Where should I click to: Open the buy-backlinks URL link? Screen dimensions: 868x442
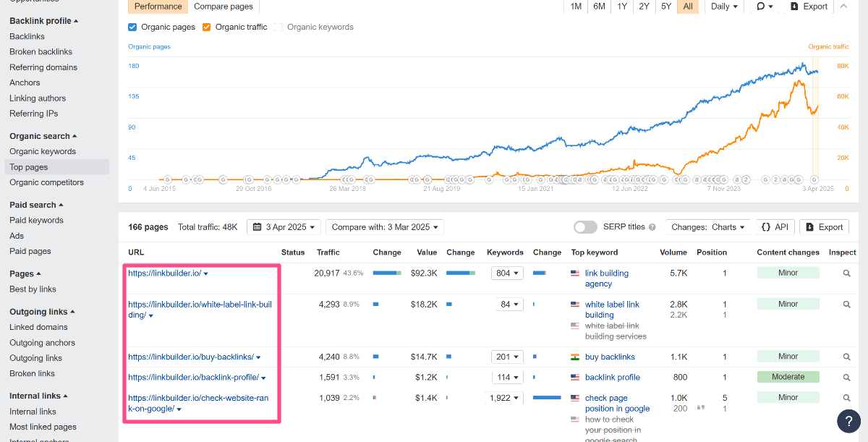[191, 357]
